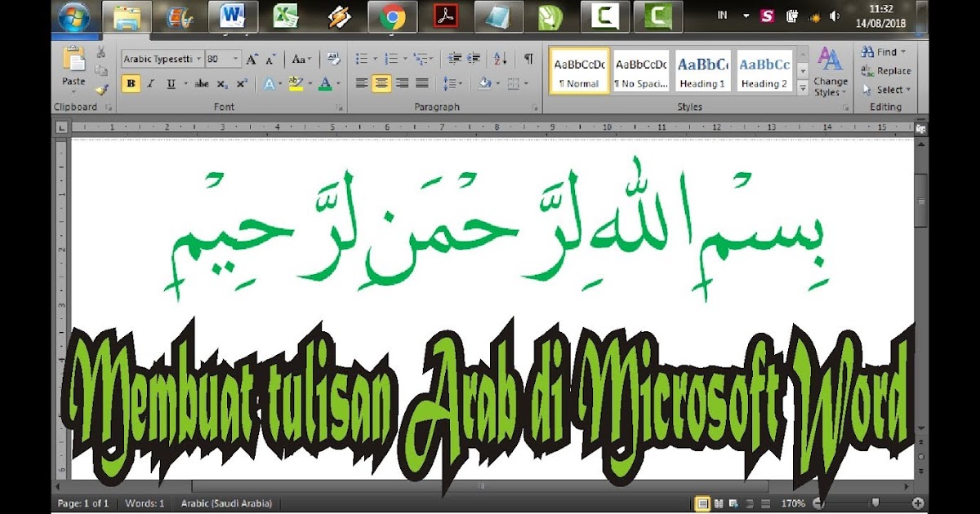This screenshot has width=980, height=514.
Task: Click the Clear Formatting eraser icon
Action: (x=333, y=60)
